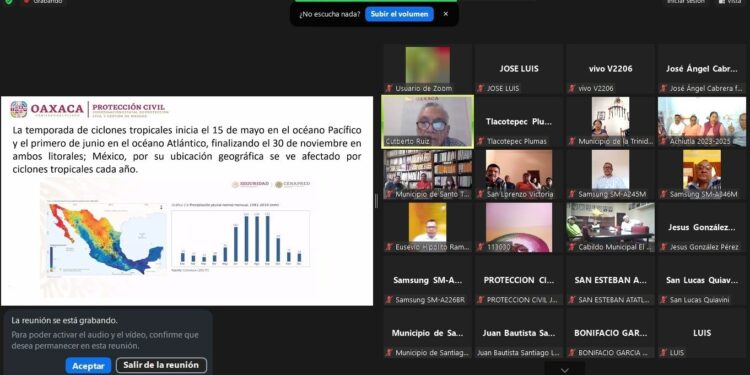Click muted mic icon on LUIS tile
Screen dimensions: 750x375
click(663, 353)
